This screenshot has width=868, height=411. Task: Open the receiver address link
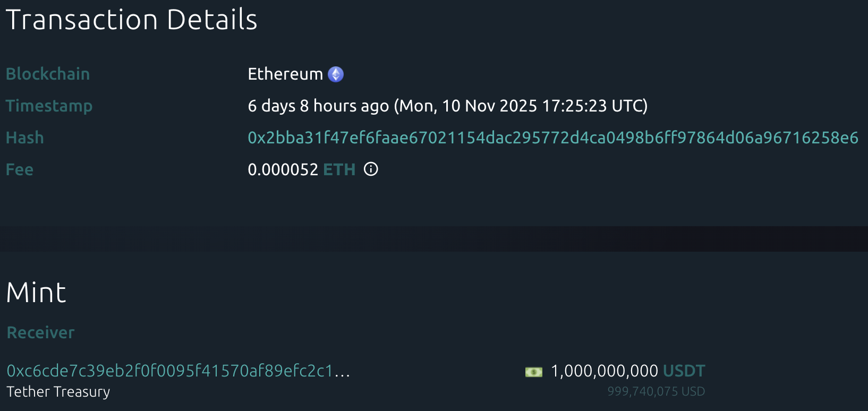pos(178,371)
